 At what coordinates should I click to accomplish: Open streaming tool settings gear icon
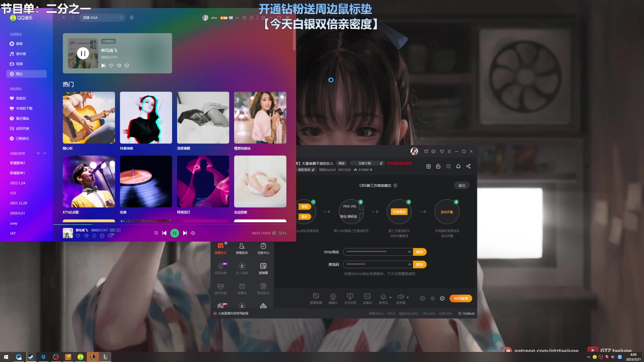tap(442, 298)
